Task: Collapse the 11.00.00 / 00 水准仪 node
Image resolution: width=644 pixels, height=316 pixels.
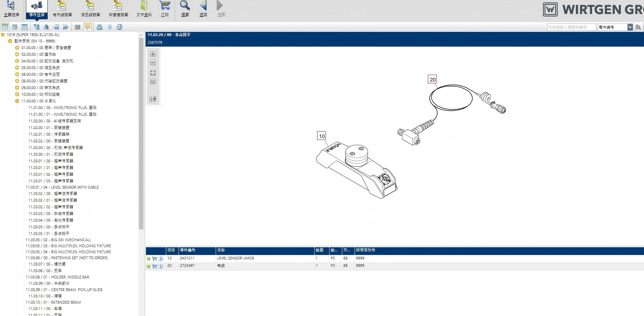Action: [17, 101]
